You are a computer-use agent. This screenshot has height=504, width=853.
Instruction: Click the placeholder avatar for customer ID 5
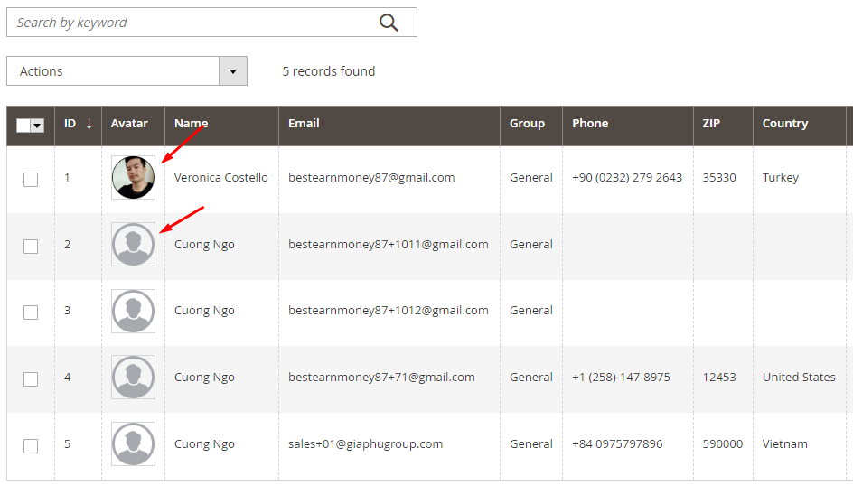[133, 444]
